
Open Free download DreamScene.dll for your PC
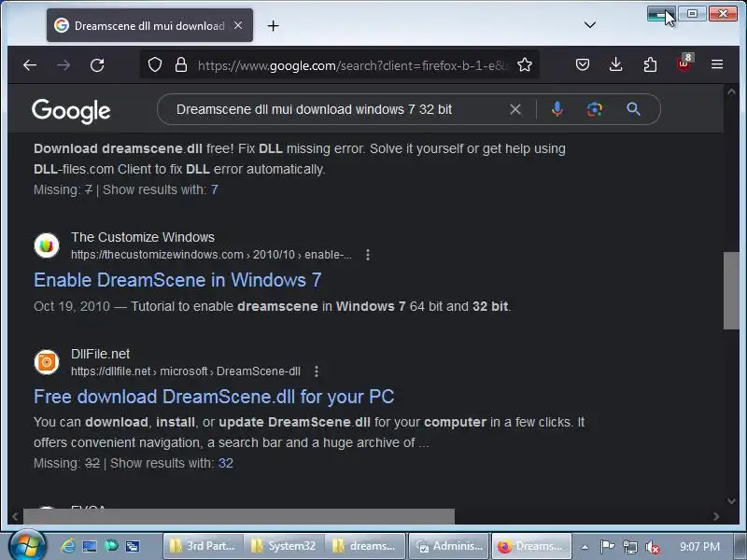(214, 397)
